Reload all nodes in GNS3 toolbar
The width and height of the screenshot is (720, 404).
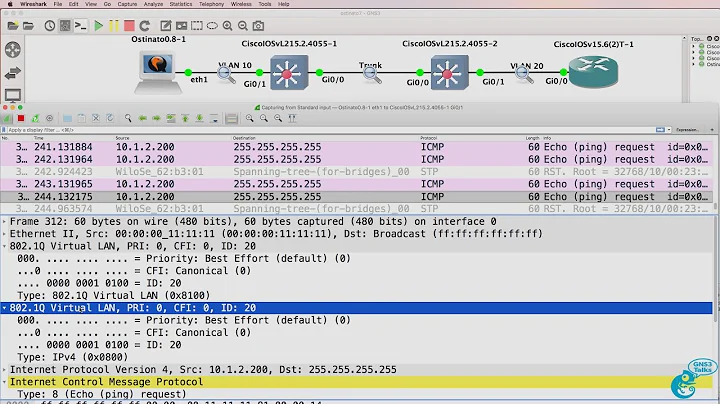coord(145,26)
